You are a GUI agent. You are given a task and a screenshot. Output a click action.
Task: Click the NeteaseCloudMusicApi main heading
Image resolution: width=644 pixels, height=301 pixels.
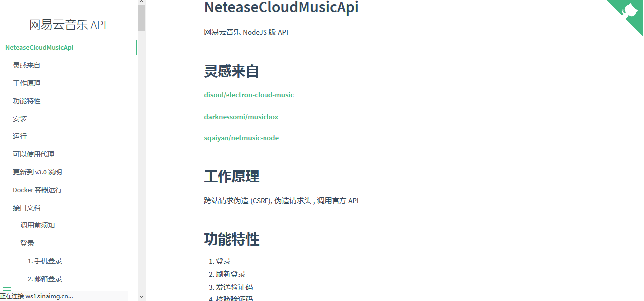(281, 8)
